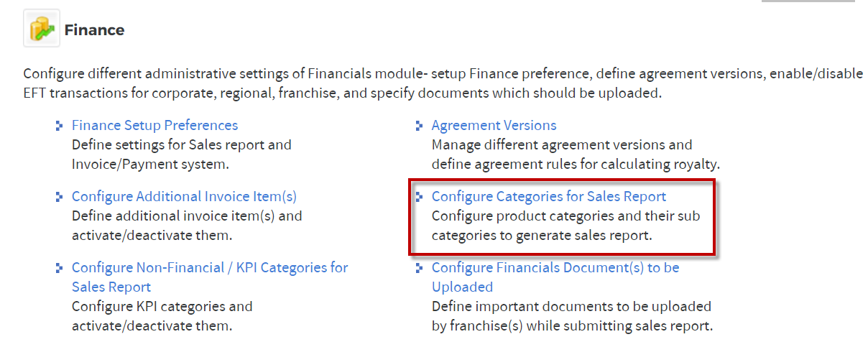This screenshot has height=342, width=868.
Task: Click description 'Configure product categories and their sub'
Action: pos(565,225)
